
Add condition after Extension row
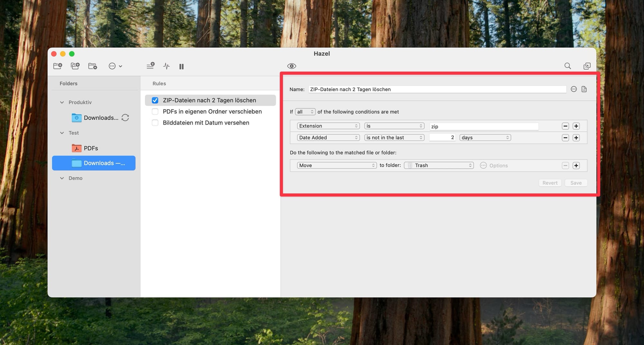click(x=576, y=126)
